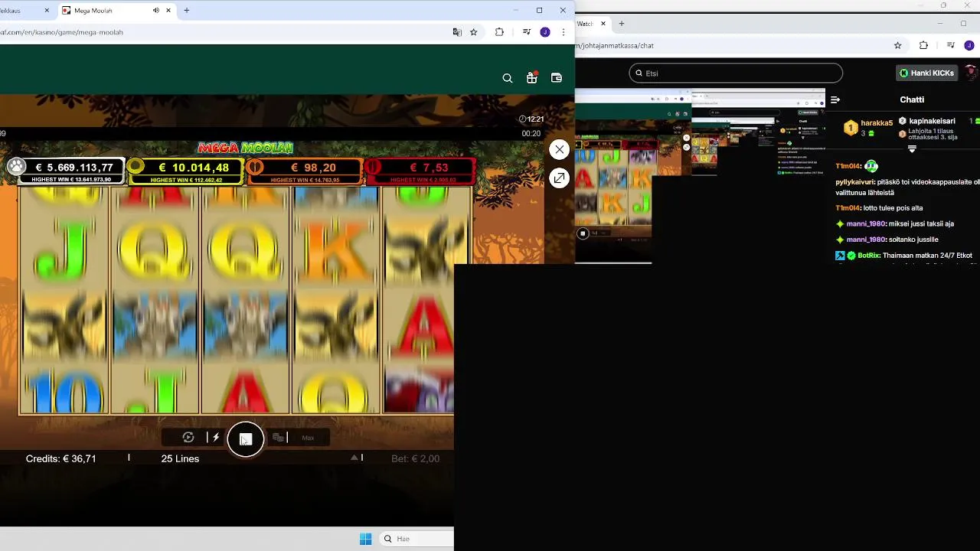Open harakka5 in the top gifters list
Viewport: 980px width, 551px height.
(877, 123)
